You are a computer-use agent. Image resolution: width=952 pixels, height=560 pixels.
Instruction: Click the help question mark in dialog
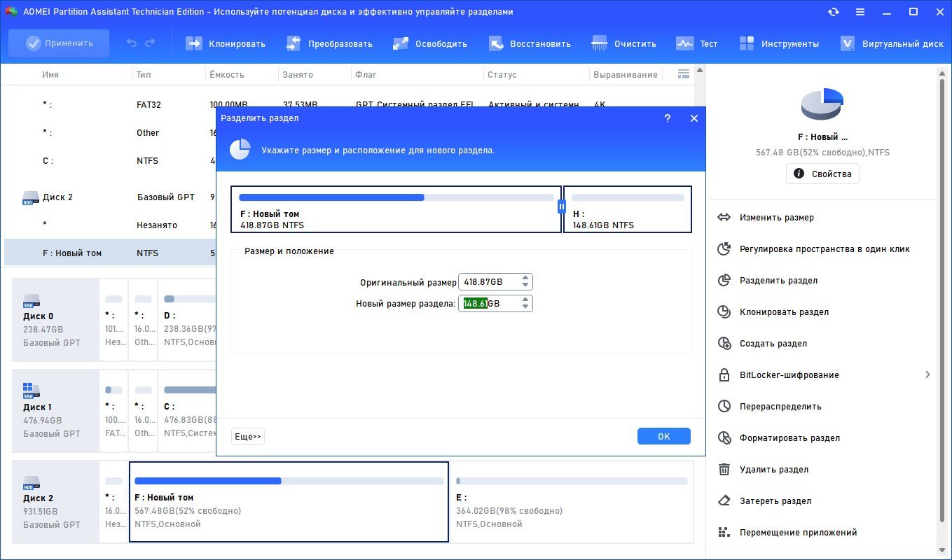coord(668,118)
